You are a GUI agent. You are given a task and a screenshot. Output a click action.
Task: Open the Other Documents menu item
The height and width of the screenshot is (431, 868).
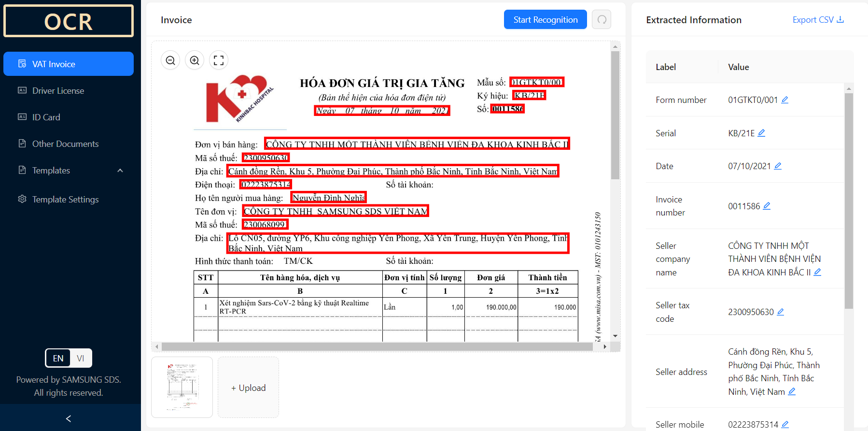[x=69, y=144]
